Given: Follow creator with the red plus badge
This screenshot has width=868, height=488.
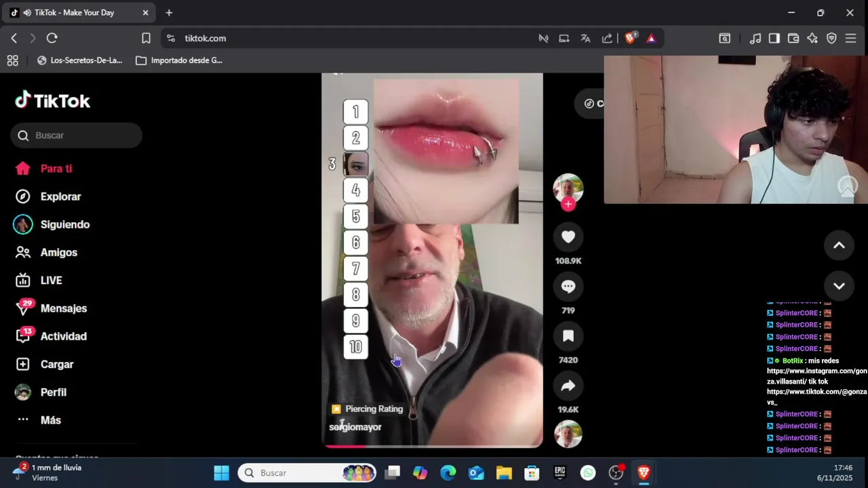Looking at the screenshot, I should pos(568,204).
